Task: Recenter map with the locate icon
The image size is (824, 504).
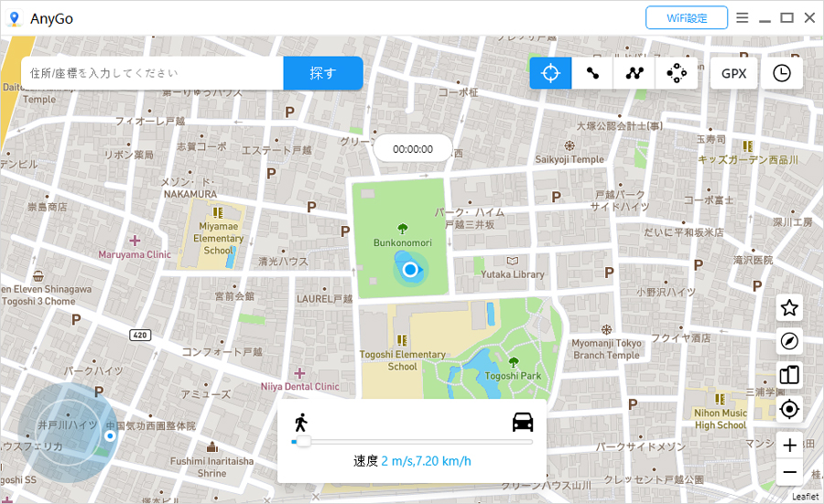Action: pyautogui.click(x=789, y=409)
